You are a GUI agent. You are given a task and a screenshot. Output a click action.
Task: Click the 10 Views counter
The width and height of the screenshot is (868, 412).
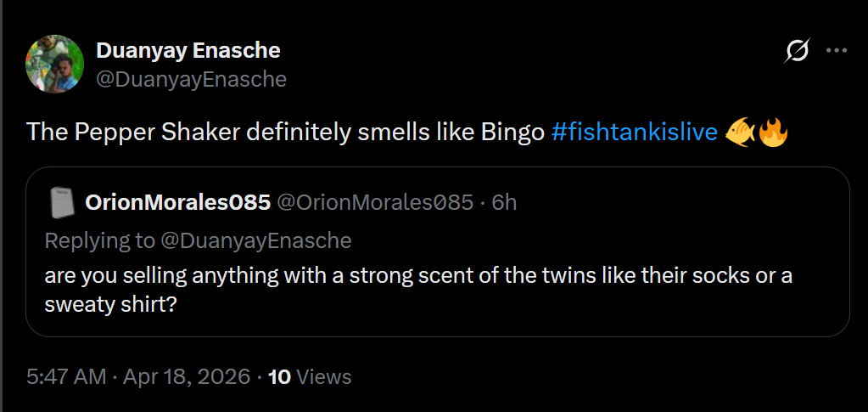pos(309,376)
